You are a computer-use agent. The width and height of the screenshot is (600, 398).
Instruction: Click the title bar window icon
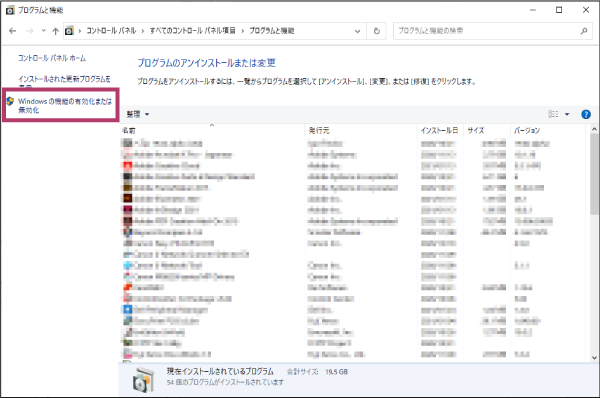(10, 10)
